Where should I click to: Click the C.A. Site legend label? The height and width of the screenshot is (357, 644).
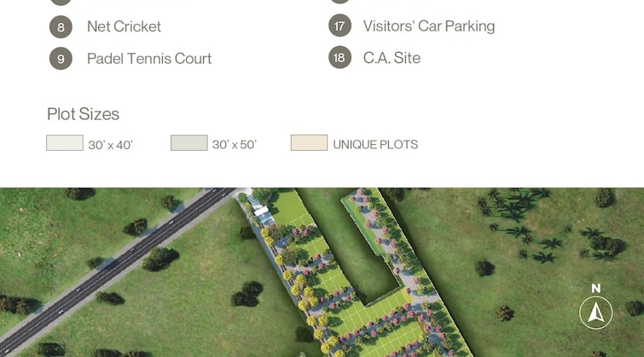click(392, 58)
